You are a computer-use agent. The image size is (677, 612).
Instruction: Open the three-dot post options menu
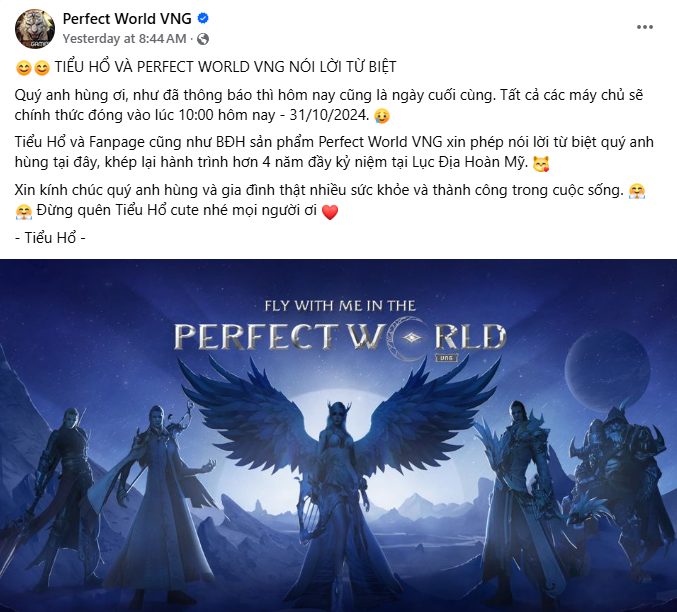tap(644, 27)
